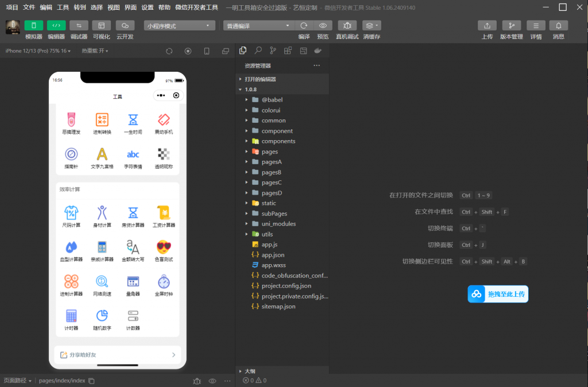Open the hot reload (热重载 开) dropdown
Viewport: 588px width, 387px height.
95,51
